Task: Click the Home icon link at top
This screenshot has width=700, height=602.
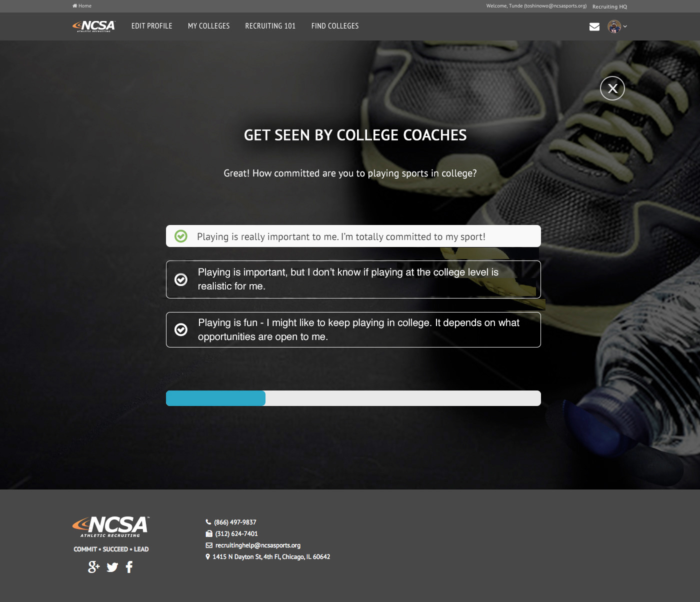Action: coord(82,6)
